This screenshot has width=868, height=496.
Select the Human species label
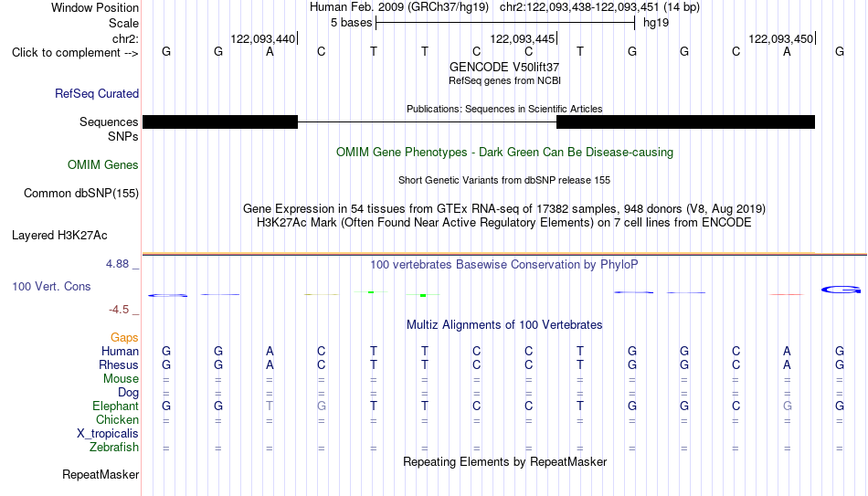tap(120, 352)
